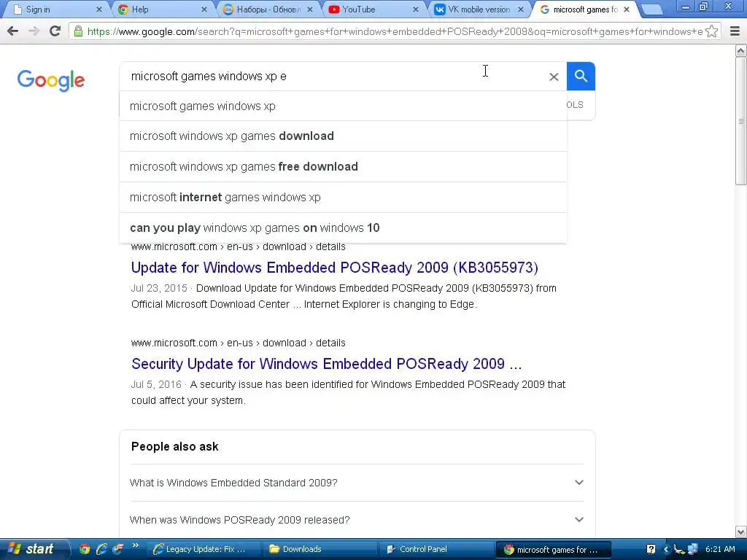Screen dimensions: 747x560
Task: Close the Наборы - Обновл tab
Action: [310, 9]
